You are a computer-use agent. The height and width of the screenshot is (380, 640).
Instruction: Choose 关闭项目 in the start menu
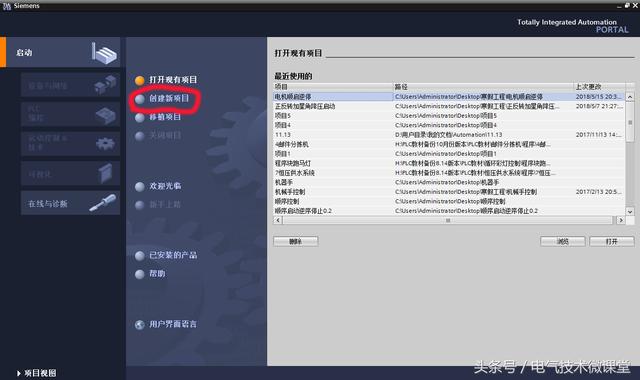(x=165, y=136)
